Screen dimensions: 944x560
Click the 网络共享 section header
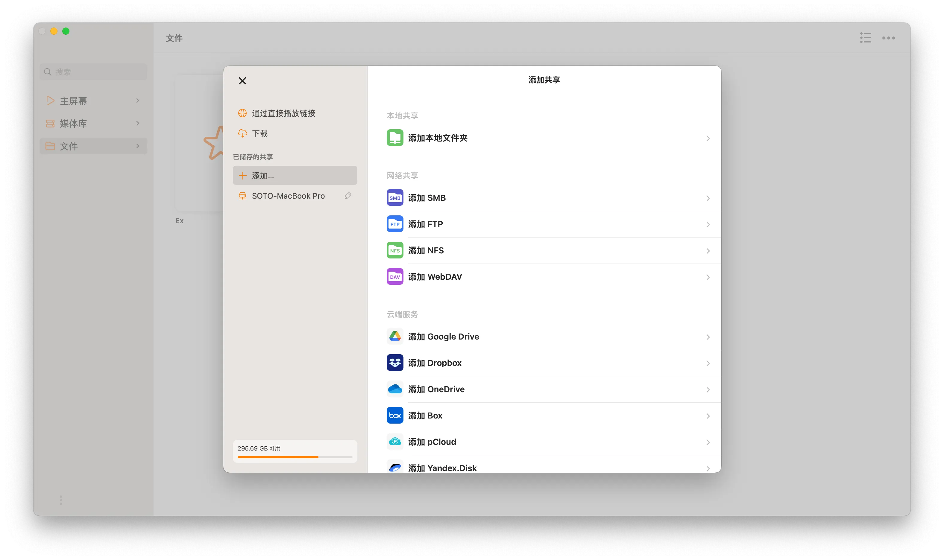click(x=402, y=176)
